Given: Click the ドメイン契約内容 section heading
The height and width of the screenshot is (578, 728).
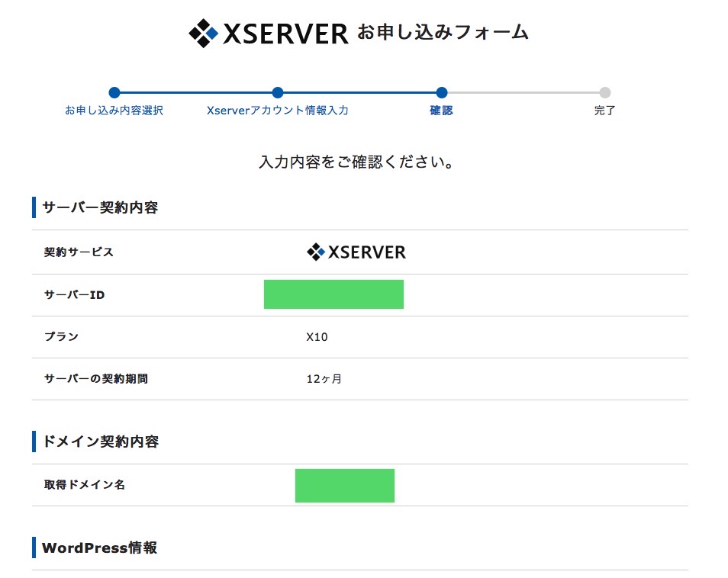Looking at the screenshot, I should (100, 442).
